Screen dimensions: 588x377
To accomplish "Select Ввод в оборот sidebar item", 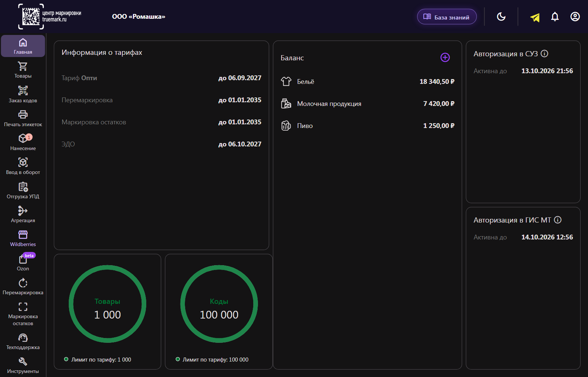I will (x=23, y=166).
